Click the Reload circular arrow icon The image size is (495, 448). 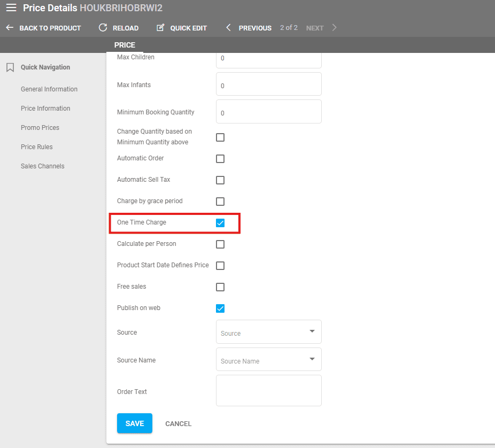pyautogui.click(x=103, y=28)
